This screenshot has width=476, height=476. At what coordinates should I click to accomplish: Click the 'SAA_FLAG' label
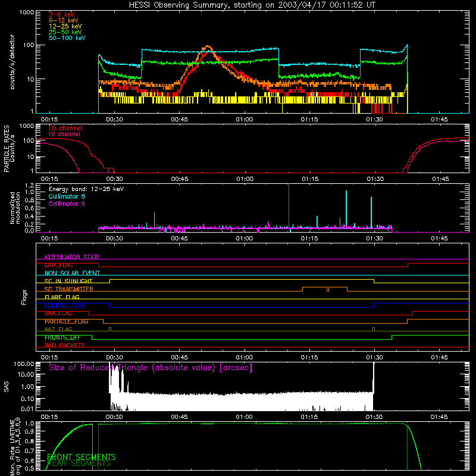[x=58, y=314]
